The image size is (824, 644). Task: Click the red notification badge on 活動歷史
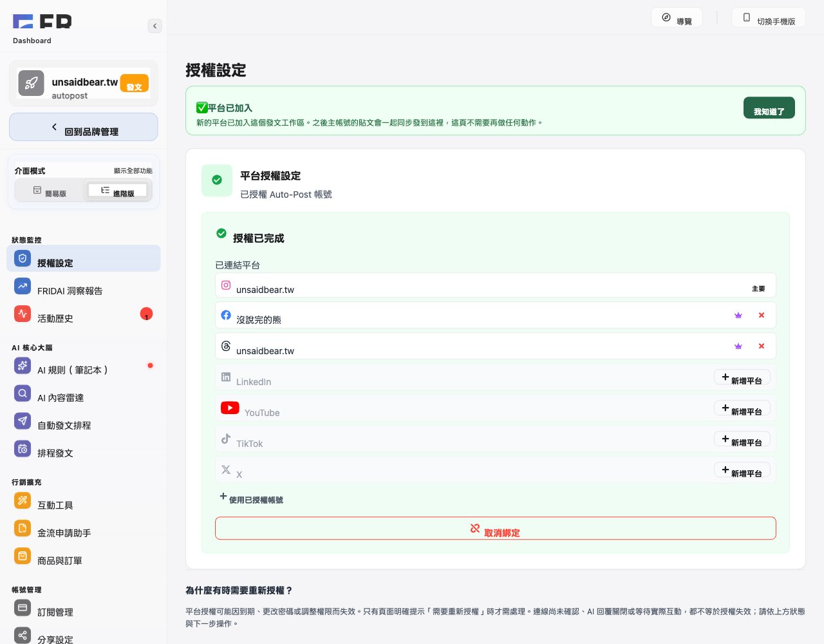(x=147, y=314)
